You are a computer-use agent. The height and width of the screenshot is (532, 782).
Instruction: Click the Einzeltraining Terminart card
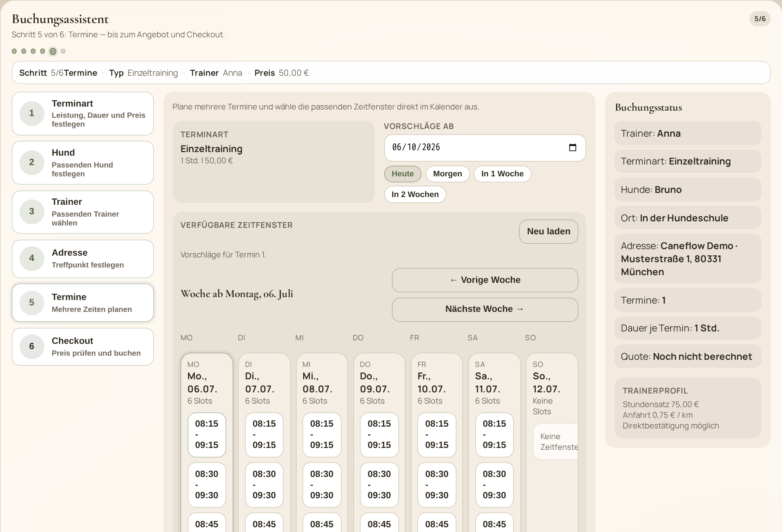tap(273, 162)
